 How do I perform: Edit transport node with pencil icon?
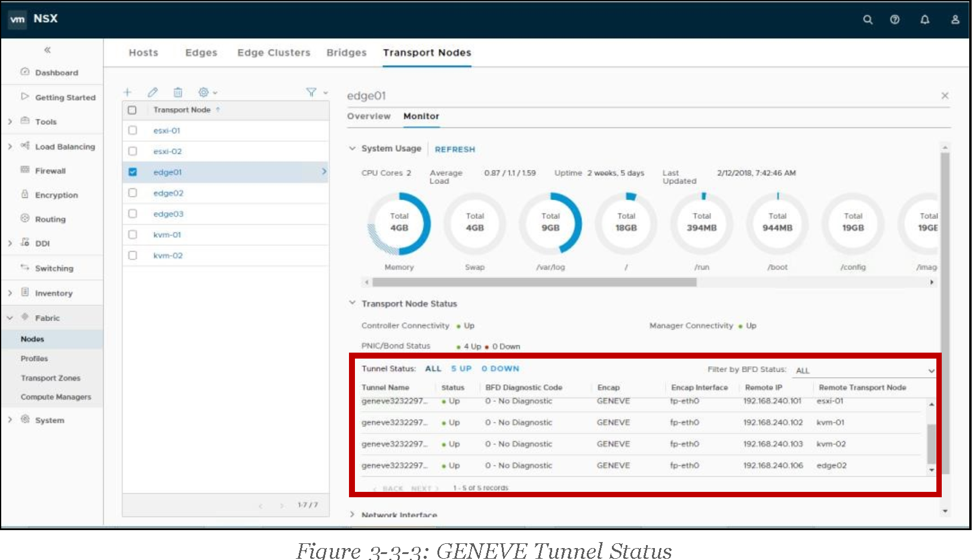tap(152, 92)
